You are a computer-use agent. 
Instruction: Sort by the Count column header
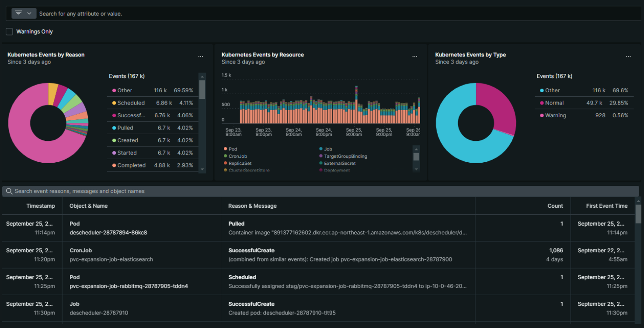pyautogui.click(x=555, y=206)
